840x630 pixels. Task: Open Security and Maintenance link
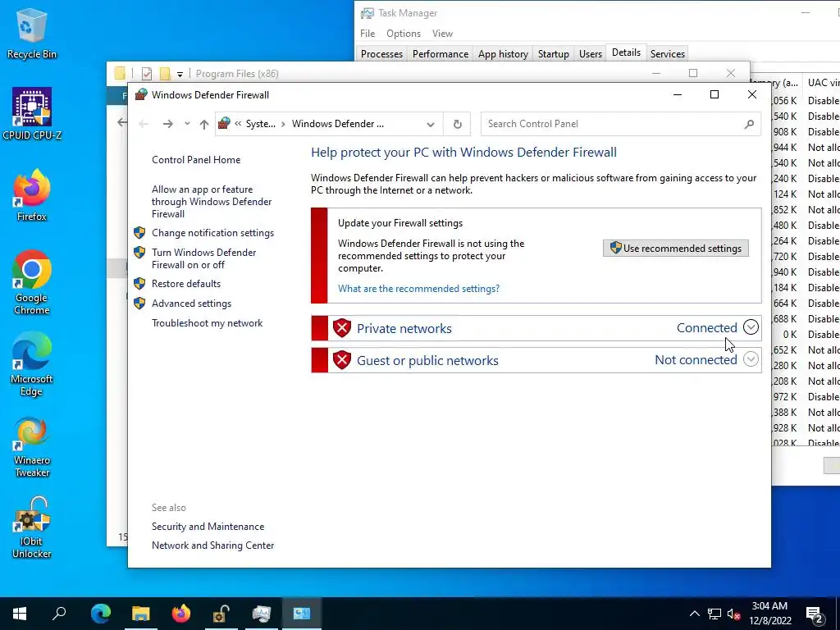(208, 527)
